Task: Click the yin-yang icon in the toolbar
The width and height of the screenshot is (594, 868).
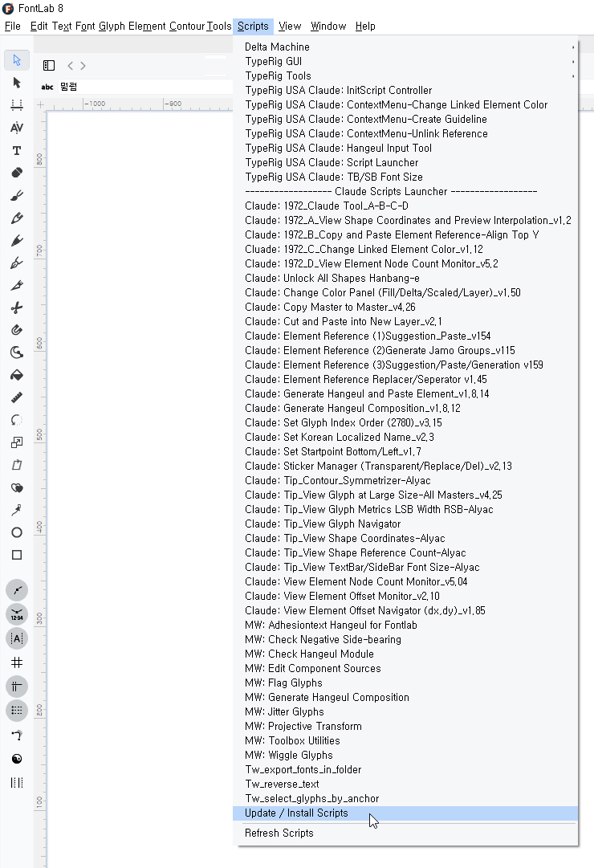Action: (x=17, y=759)
